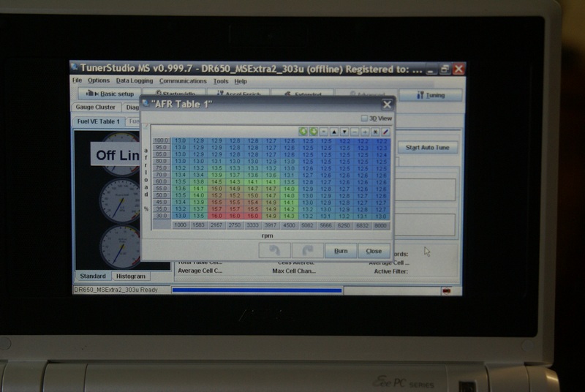Switch to the Histogram tab

131,276
